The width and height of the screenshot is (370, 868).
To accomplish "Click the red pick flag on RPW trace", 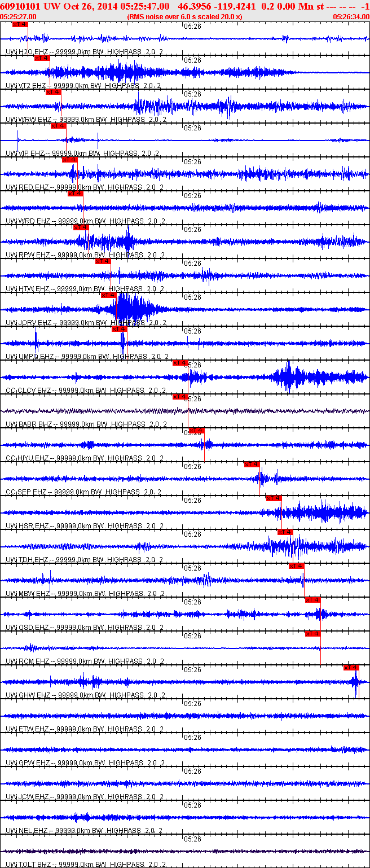I will pyautogui.click(x=81, y=227).
